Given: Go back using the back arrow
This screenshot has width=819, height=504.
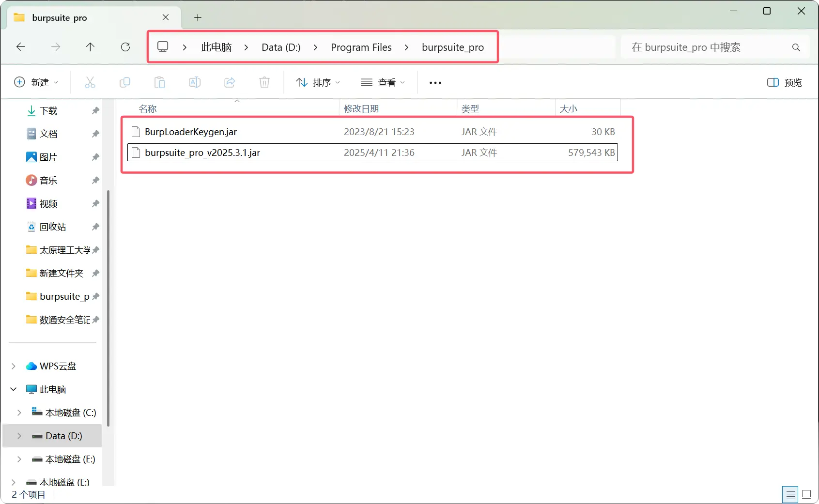Looking at the screenshot, I should 20,47.
